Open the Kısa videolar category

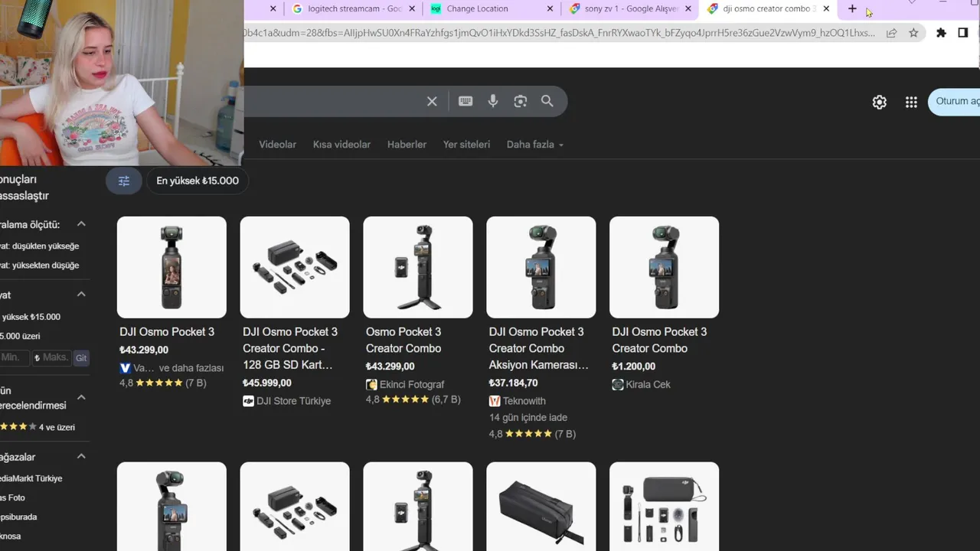point(341,144)
